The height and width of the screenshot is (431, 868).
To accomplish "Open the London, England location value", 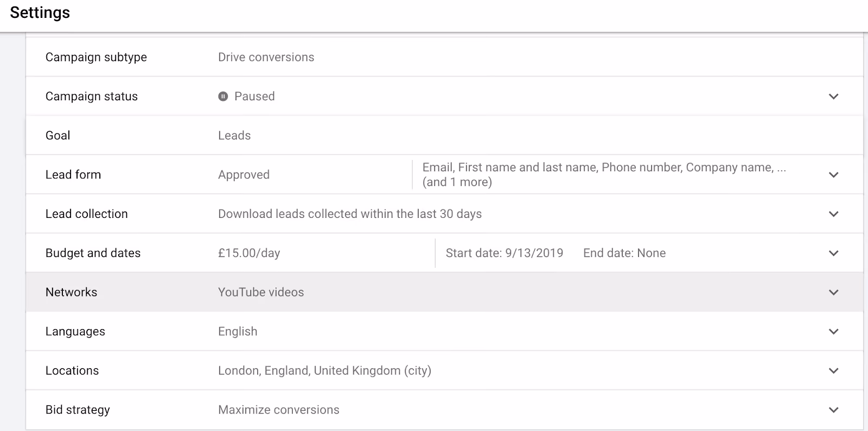I will coord(324,371).
